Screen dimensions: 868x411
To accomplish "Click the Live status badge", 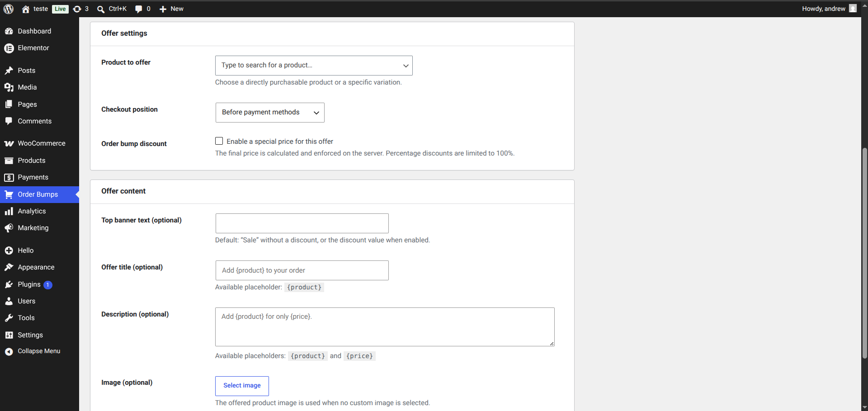I will (x=60, y=9).
